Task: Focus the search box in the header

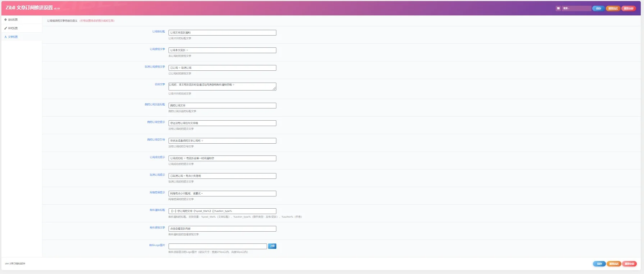Action: tap(576, 8)
